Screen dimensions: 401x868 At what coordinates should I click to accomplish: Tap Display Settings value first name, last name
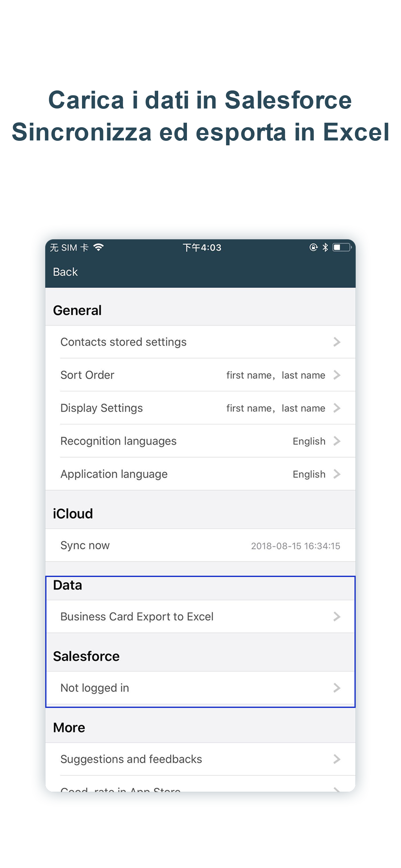click(276, 408)
